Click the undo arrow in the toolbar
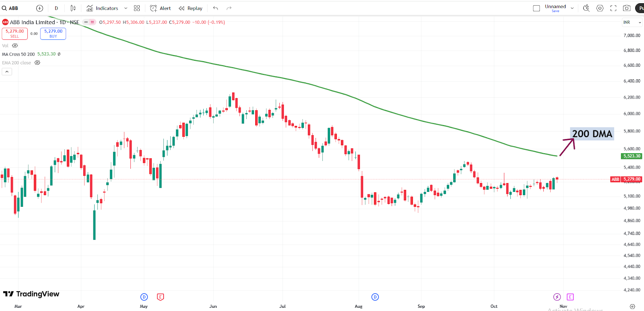Screen dimensions: 644x311 [216, 8]
